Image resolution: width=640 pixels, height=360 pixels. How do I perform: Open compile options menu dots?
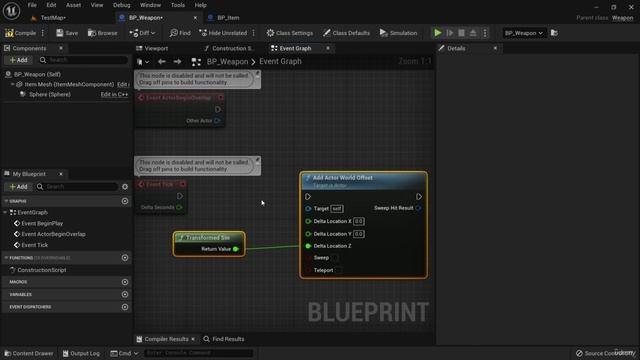pyautogui.click(x=43, y=33)
